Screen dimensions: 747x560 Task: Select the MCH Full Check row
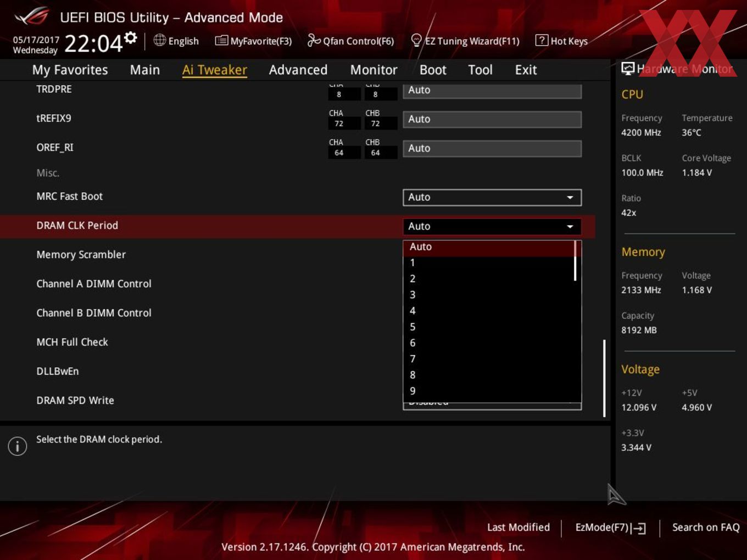pos(73,342)
